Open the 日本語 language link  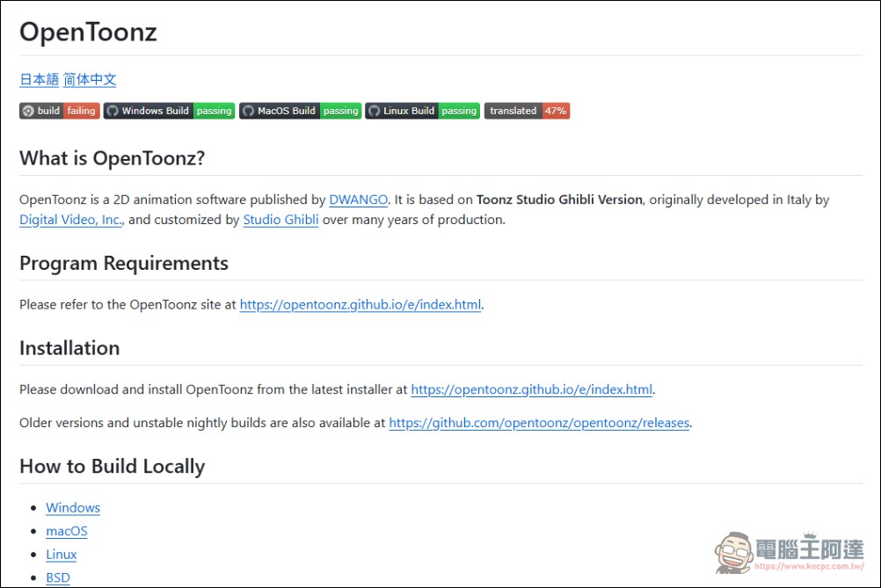coord(39,79)
